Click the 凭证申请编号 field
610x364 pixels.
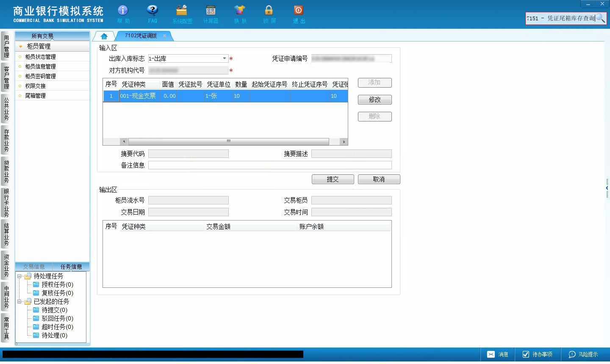click(352, 58)
